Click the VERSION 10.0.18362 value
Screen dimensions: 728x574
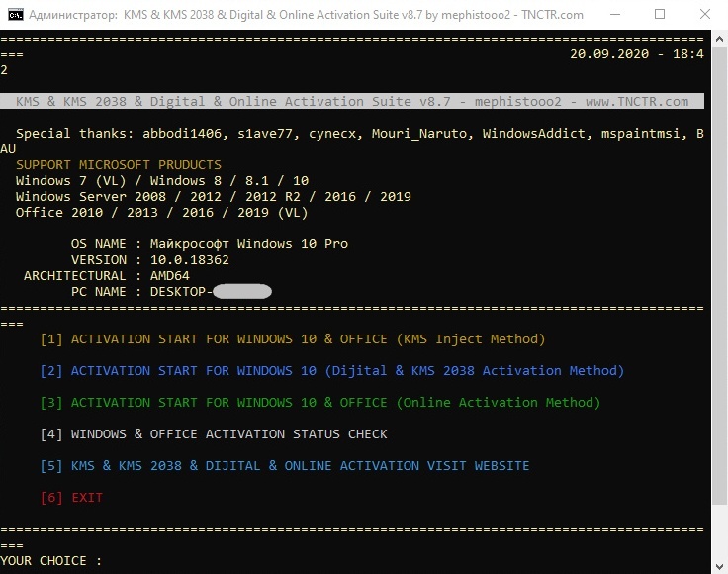(190, 260)
